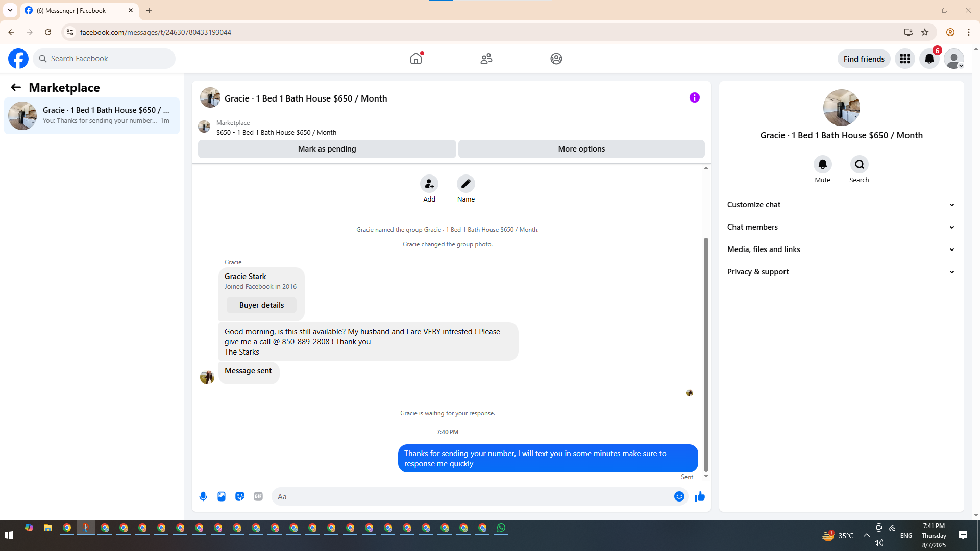Bookmark this page with star icon
The width and height of the screenshot is (980, 551).
coord(925,32)
